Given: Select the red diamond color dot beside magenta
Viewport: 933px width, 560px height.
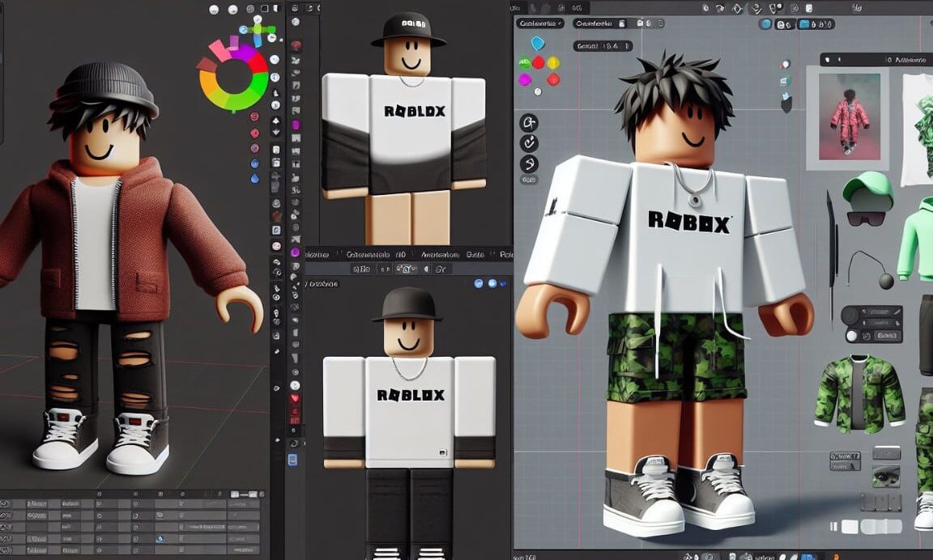Looking at the screenshot, I should (x=553, y=79).
